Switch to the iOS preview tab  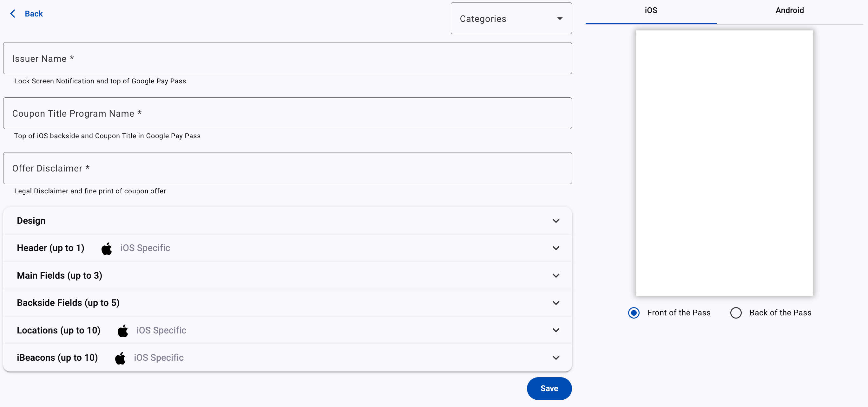651,10
